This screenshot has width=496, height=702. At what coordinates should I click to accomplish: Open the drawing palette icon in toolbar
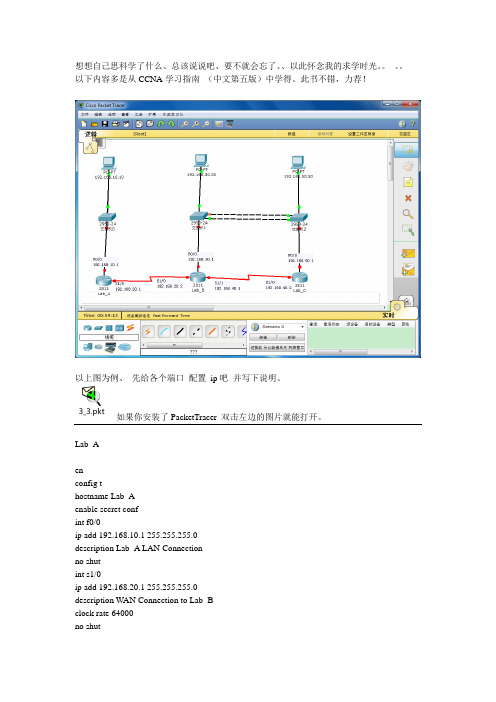pyautogui.click(x=219, y=124)
